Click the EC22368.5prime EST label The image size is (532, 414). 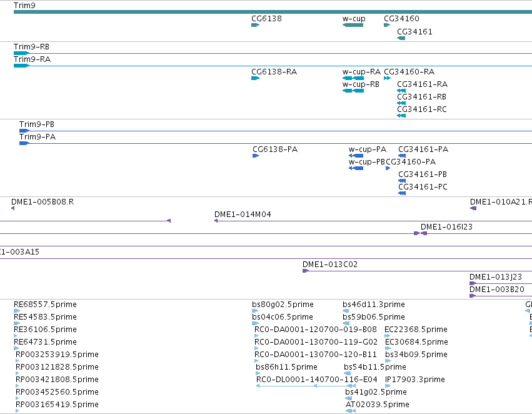[x=416, y=330]
